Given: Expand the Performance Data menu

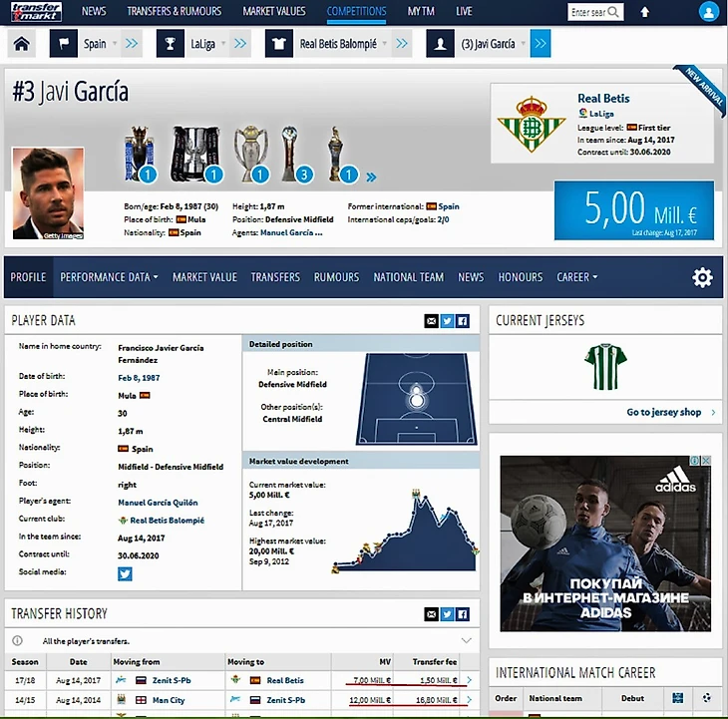Looking at the screenshot, I should [x=109, y=277].
